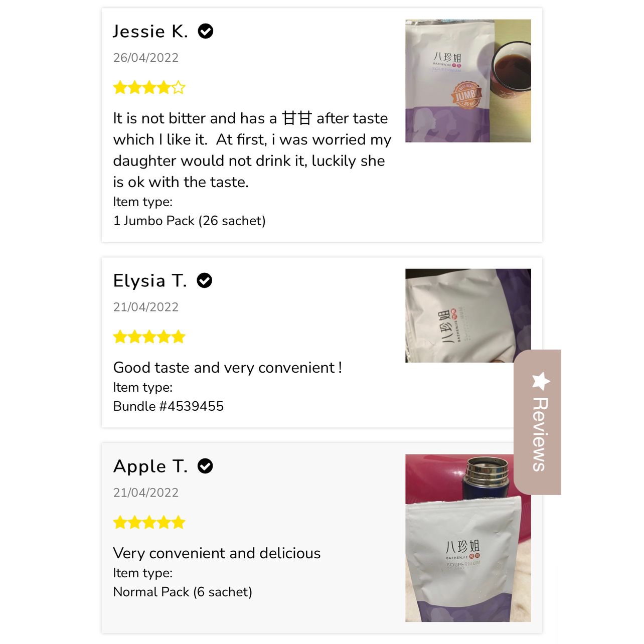Click verified badge next to Apple T.
The image size is (644, 644).
click(205, 466)
